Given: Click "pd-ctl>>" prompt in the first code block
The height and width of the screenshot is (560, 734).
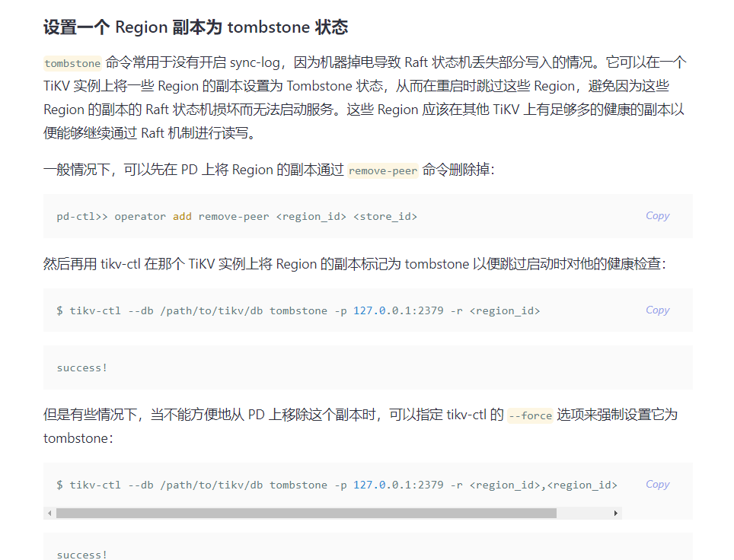Looking at the screenshot, I should click(x=82, y=217).
